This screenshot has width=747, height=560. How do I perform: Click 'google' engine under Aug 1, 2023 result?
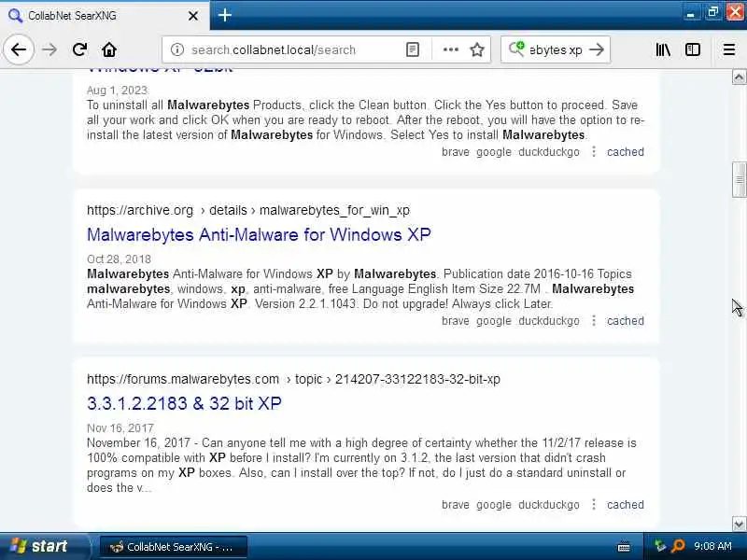point(494,152)
